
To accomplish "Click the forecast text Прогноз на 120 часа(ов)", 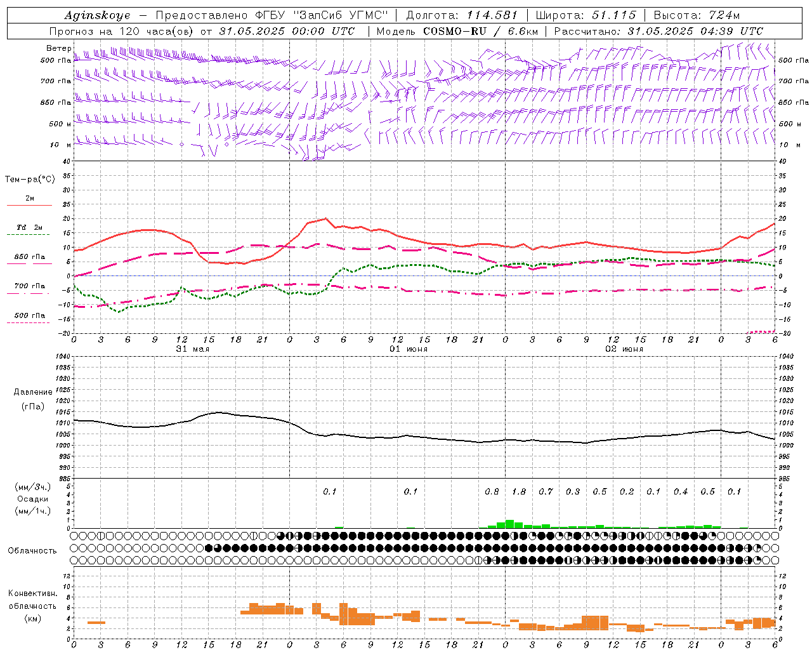I will click(x=122, y=31).
